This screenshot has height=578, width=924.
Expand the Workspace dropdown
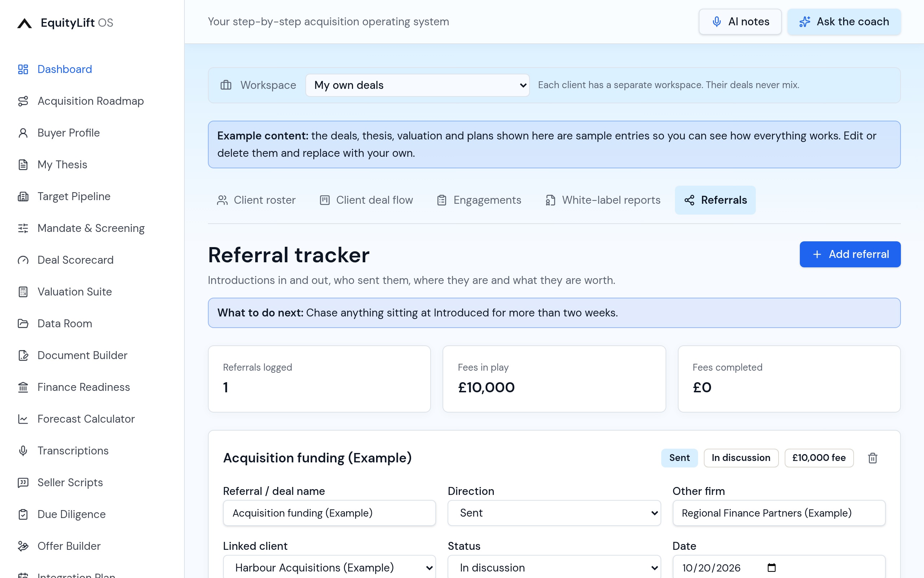click(417, 85)
